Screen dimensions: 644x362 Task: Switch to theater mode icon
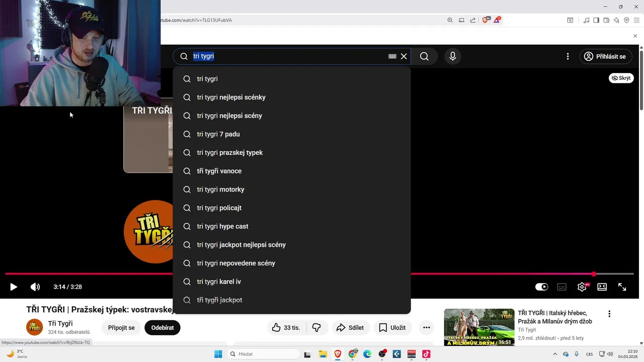pos(602,287)
